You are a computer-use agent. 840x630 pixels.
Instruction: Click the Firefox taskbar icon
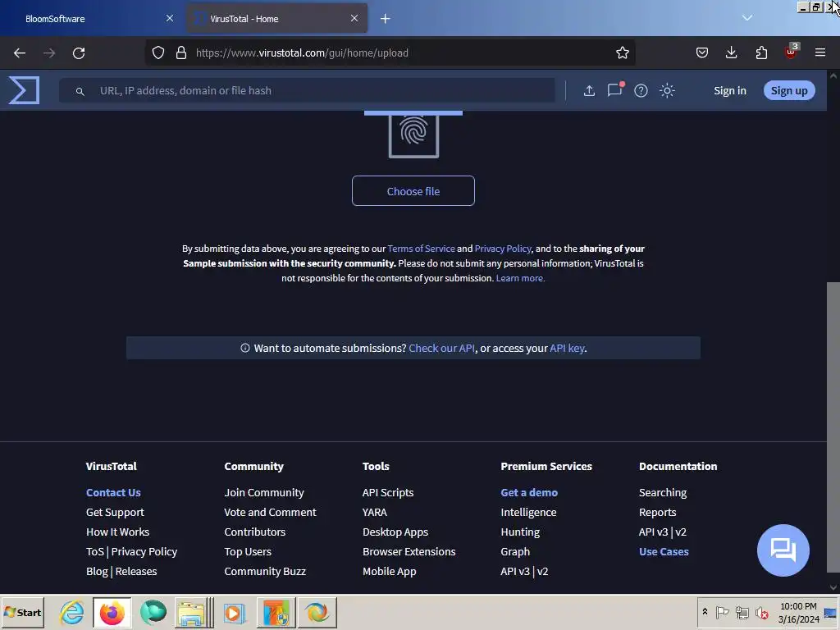pos(112,612)
